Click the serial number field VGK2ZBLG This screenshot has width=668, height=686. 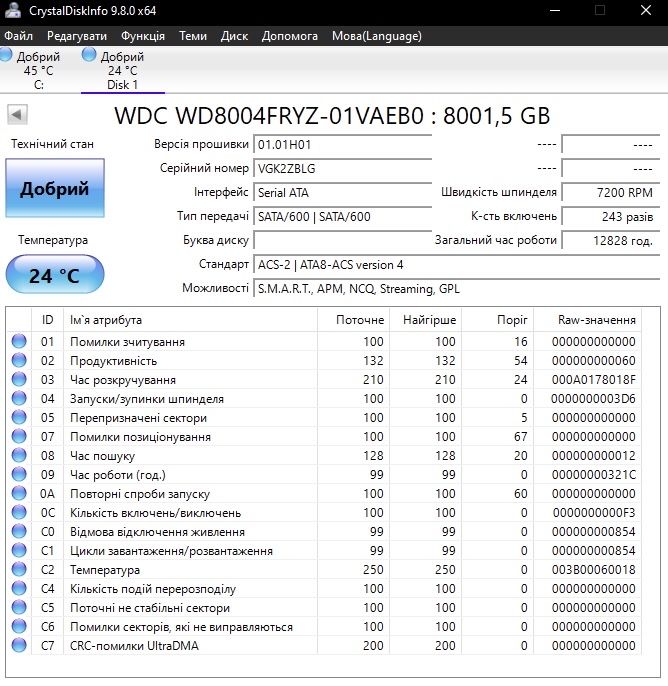tap(342, 168)
